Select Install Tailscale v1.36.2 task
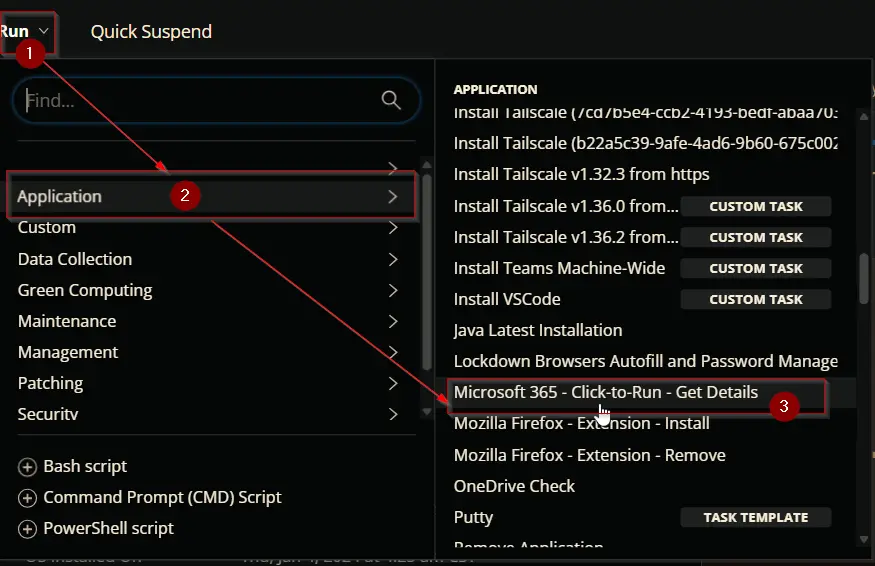Screen dimensions: 875x566 (x=566, y=238)
